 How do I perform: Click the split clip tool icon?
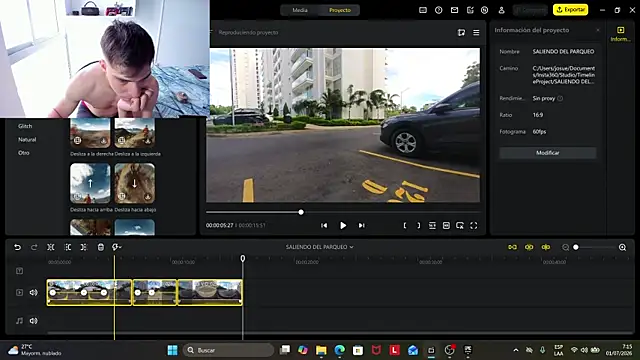coord(51,247)
